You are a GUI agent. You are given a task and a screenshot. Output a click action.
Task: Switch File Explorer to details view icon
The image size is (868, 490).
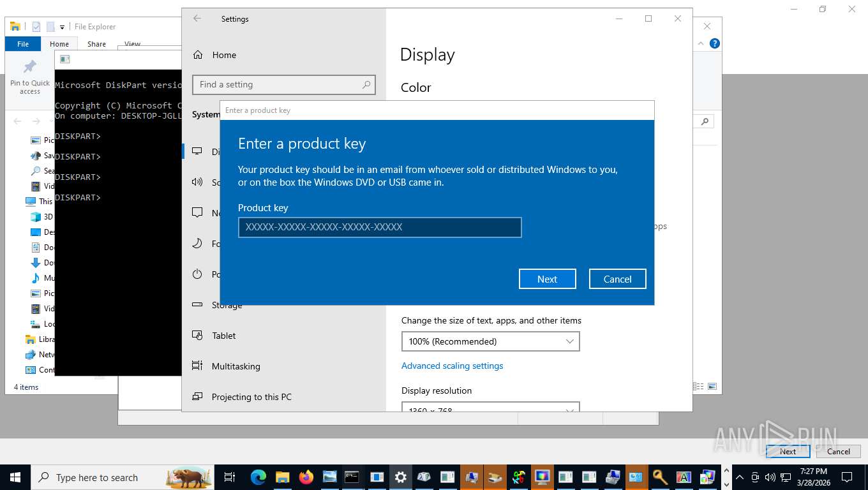[698, 387]
